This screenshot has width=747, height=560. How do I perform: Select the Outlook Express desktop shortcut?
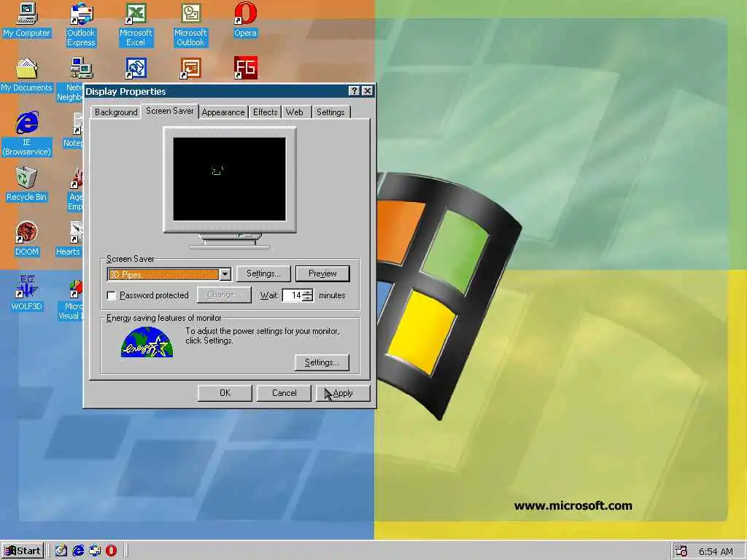point(81,25)
